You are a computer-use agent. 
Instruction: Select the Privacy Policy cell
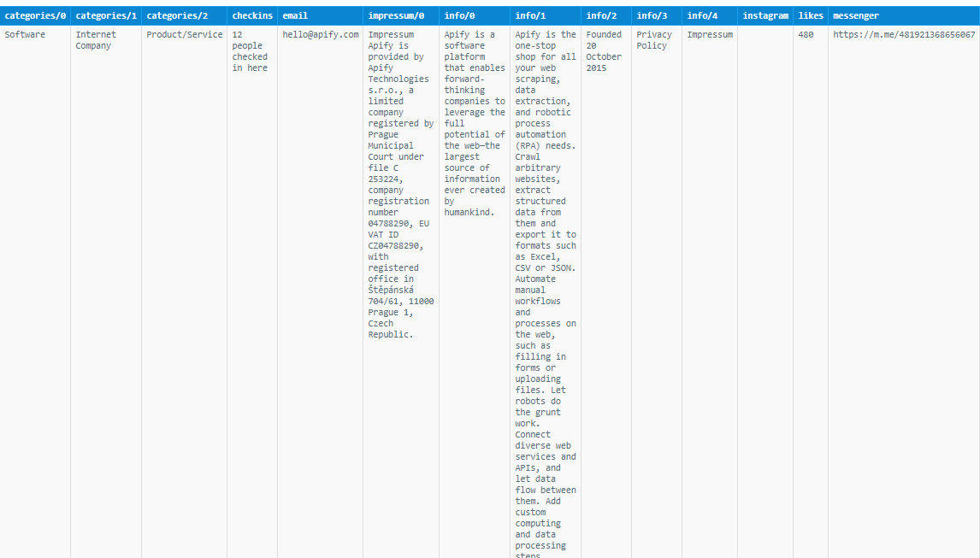pos(657,291)
